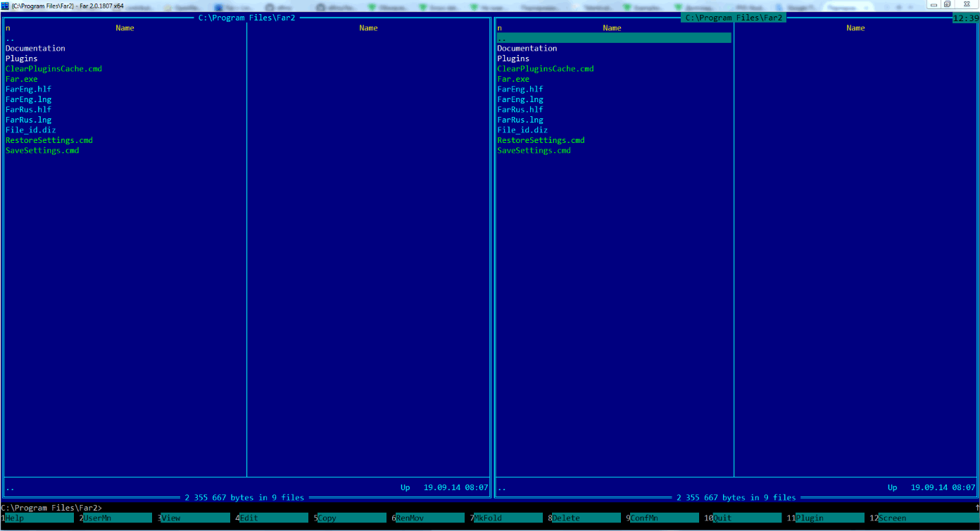
Task: Select SaveSettings.cmd in left panel
Action: coord(42,151)
